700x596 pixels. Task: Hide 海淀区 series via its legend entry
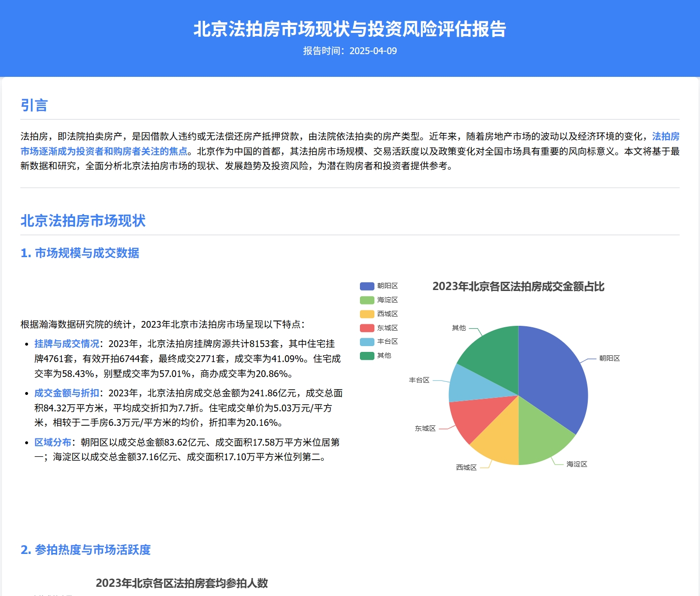pos(379,300)
